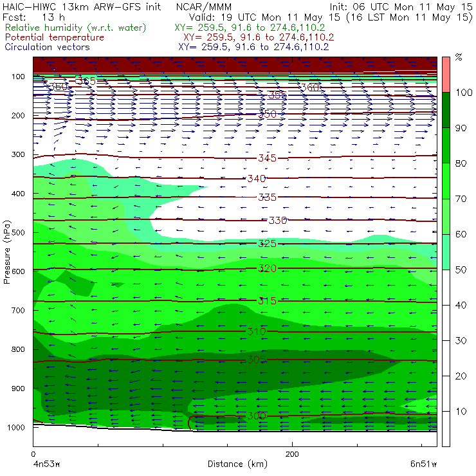This screenshot has height=476, width=476.
Task: Choose the 50–60% aqua-green colorbar segment
Action: pos(446,252)
